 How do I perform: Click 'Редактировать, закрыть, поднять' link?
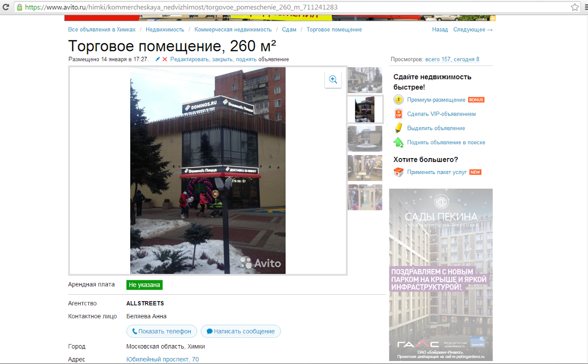tap(213, 59)
